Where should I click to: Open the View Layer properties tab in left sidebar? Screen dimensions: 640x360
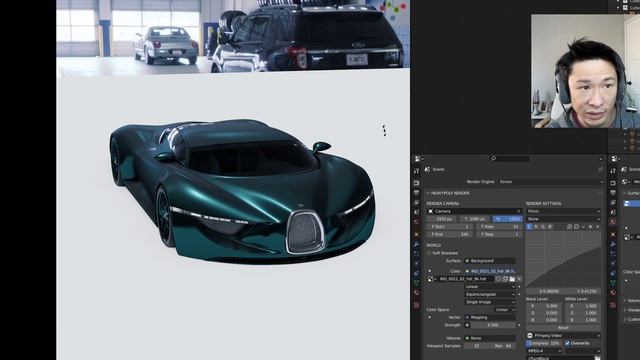point(417,202)
